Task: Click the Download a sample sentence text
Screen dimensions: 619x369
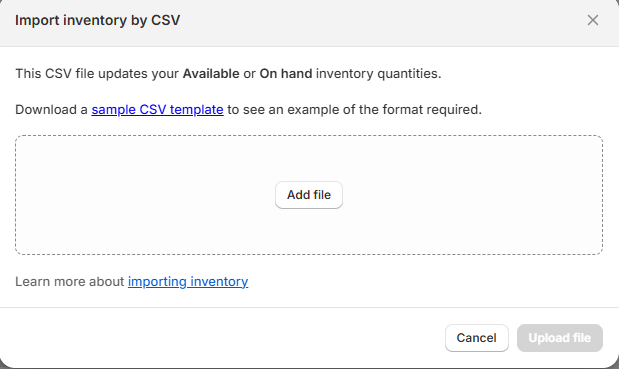Action: pos(248,109)
